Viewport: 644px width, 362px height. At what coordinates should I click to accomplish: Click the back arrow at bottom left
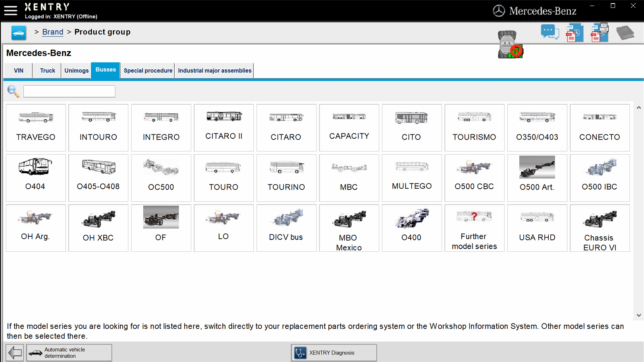[x=14, y=352]
